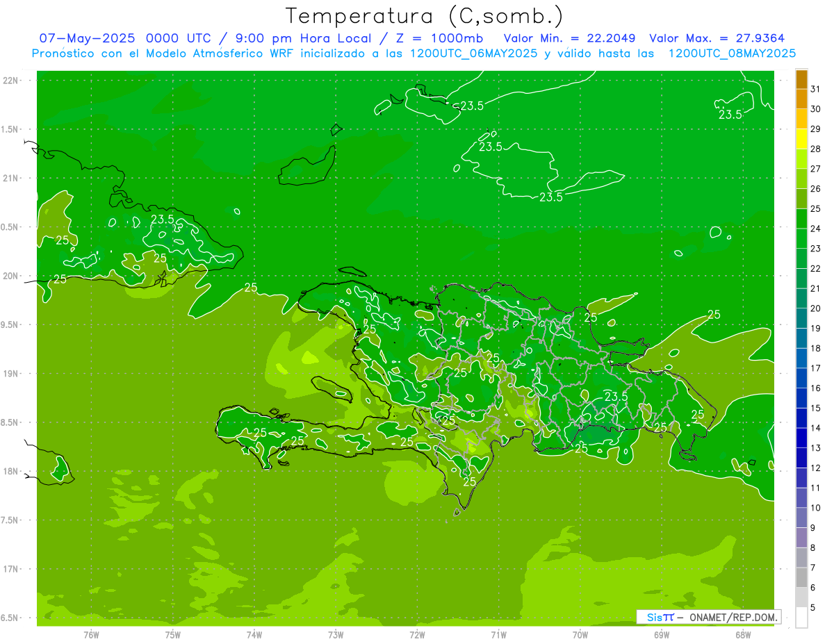Click the yellow swatch between 28 and 29
This screenshot has height=644, width=834.
[801, 138]
